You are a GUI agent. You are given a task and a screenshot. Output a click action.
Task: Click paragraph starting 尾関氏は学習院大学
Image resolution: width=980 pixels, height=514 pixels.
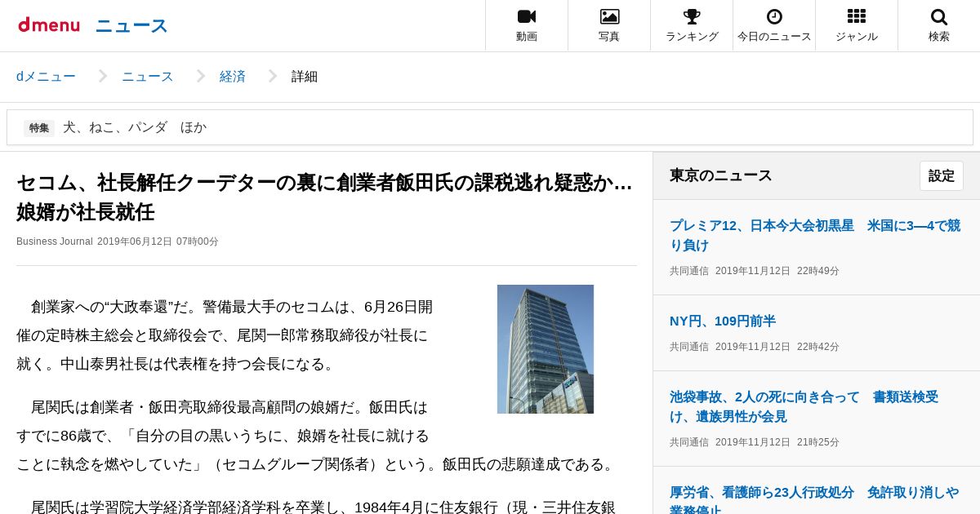point(316,507)
